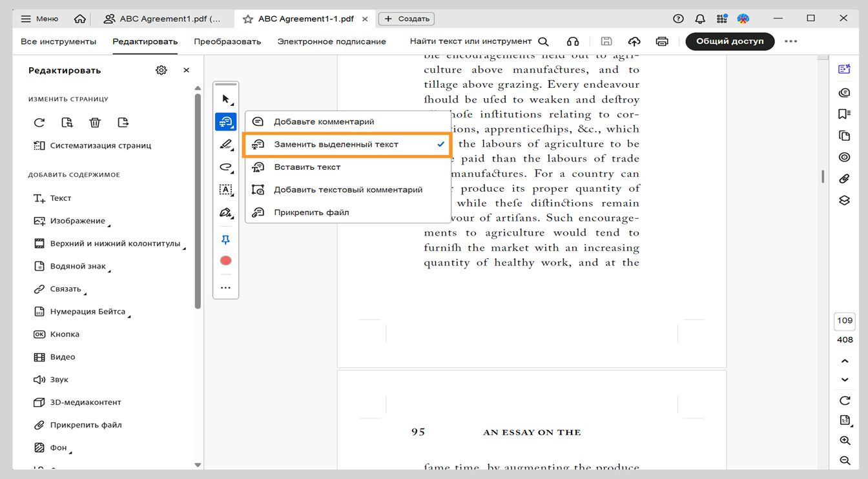The image size is (868, 479).
Task: Open the hamburger Меню button
Action: [39, 19]
